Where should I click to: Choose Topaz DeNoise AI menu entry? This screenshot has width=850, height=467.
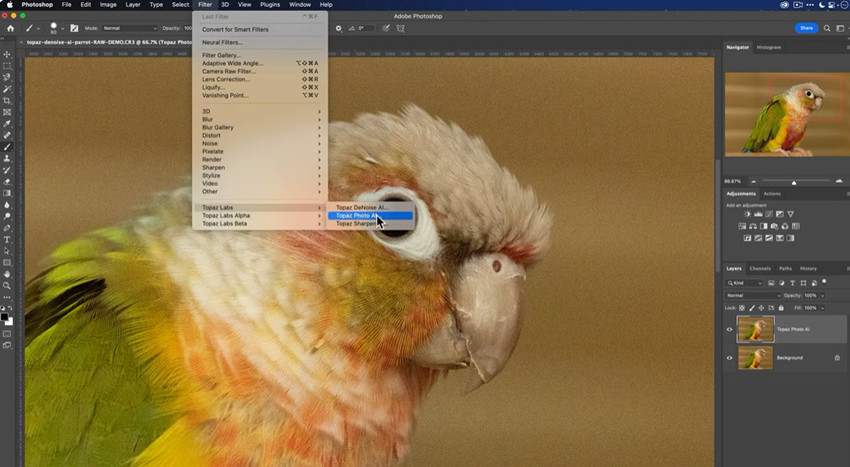click(x=370, y=207)
